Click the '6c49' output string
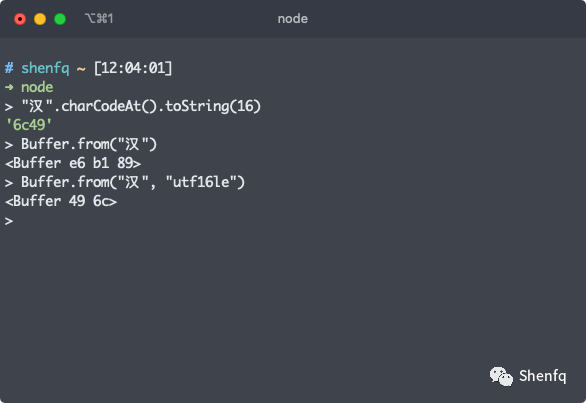This screenshot has width=586, height=403. 29,125
